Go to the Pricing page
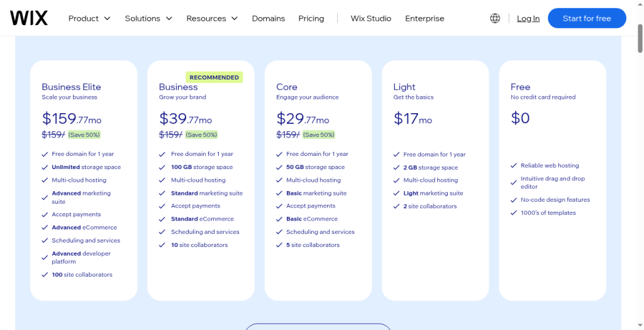 point(311,18)
